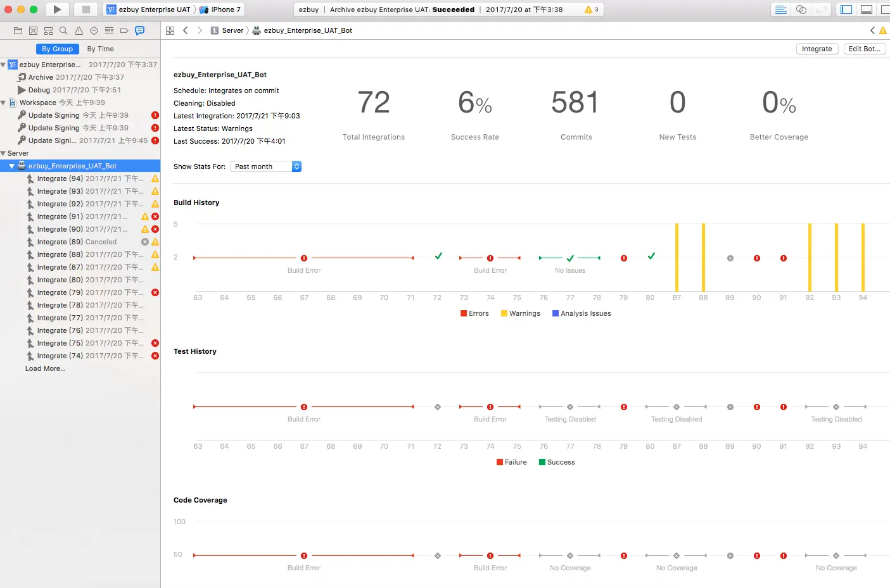
Task: Select the Update Signing 2017/7/21 row
Action: (80, 141)
